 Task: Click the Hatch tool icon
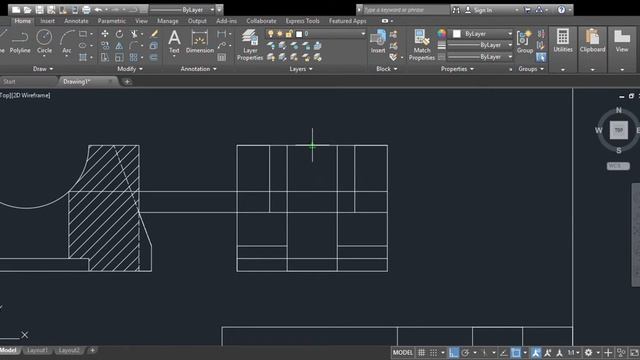[x=83, y=58]
